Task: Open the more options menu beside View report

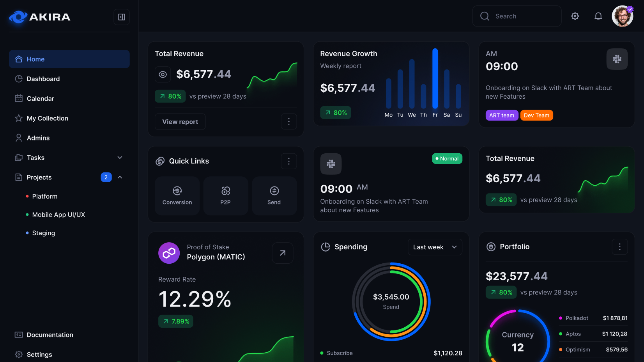Action: point(289,122)
